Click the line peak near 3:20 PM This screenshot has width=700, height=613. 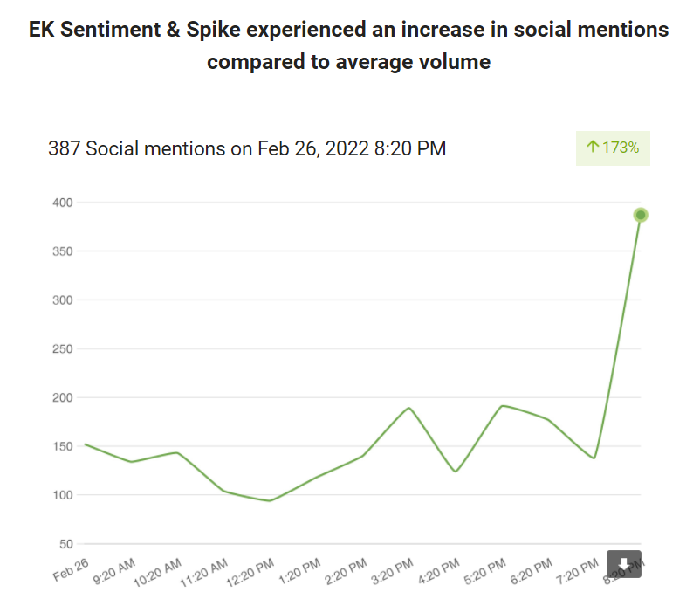(x=408, y=408)
